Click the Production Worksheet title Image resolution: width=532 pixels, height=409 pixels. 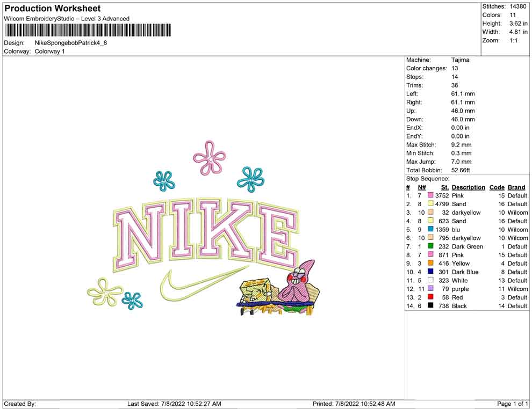(53, 9)
